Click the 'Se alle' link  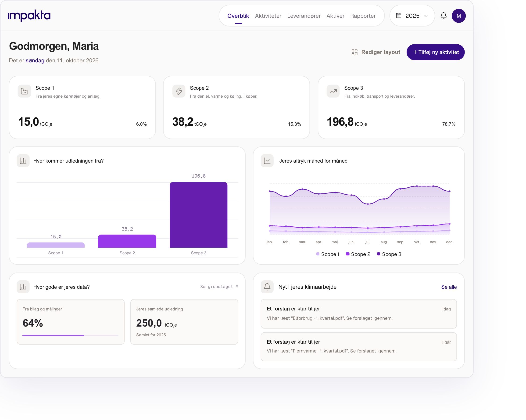pos(449,287)
